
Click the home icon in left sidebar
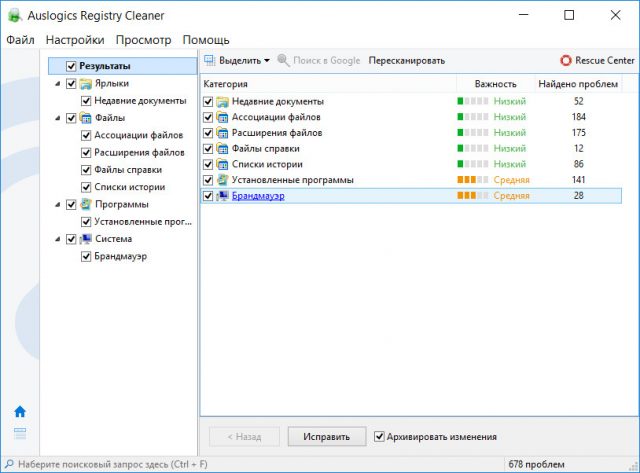pos(19,411)
